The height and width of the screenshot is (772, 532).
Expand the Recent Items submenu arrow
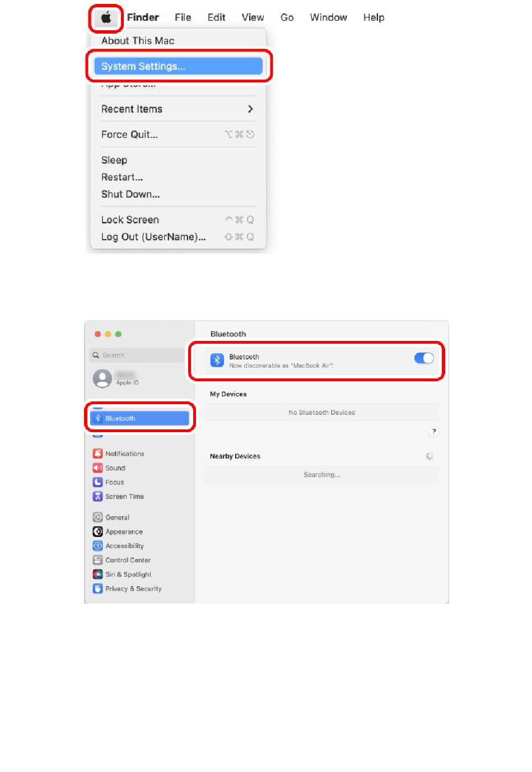pos(250,109)
